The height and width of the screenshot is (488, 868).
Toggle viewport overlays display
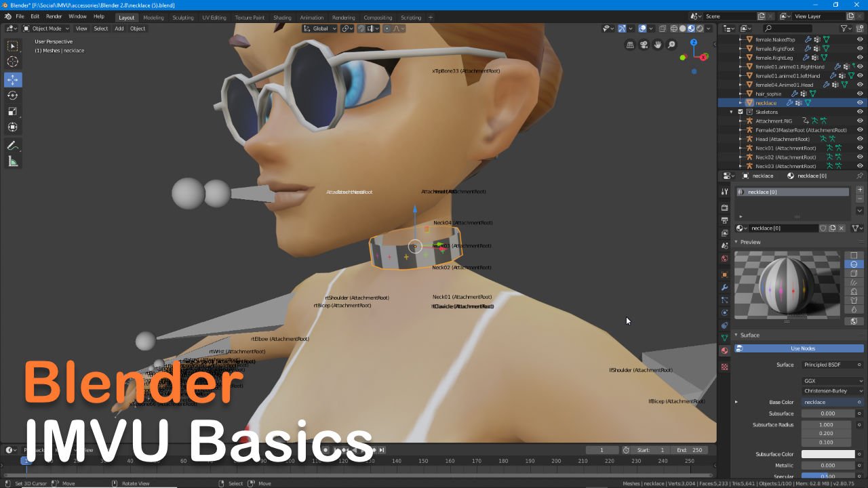coord(643,28)
